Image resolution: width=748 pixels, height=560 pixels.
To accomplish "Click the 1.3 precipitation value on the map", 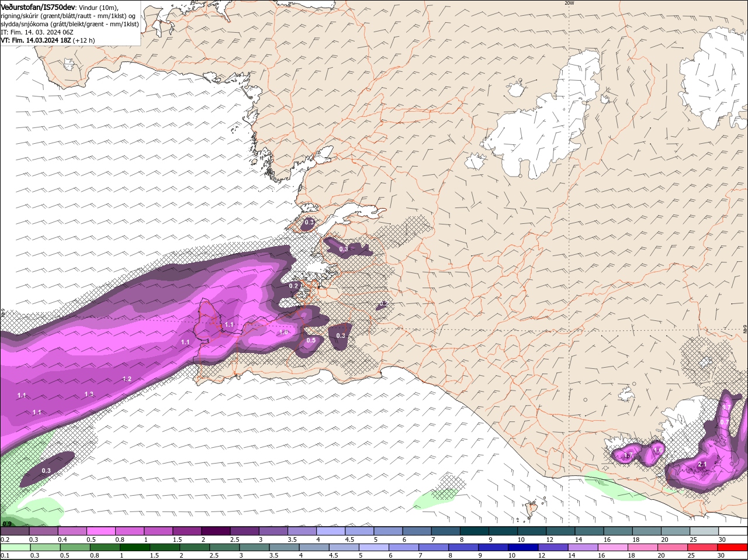I will click(89, 395).
